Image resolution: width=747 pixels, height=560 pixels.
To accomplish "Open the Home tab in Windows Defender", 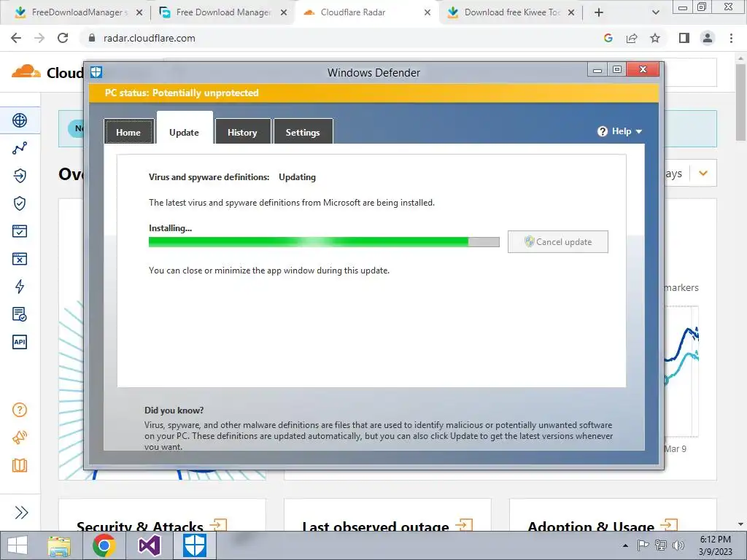I will coord(128,131).
